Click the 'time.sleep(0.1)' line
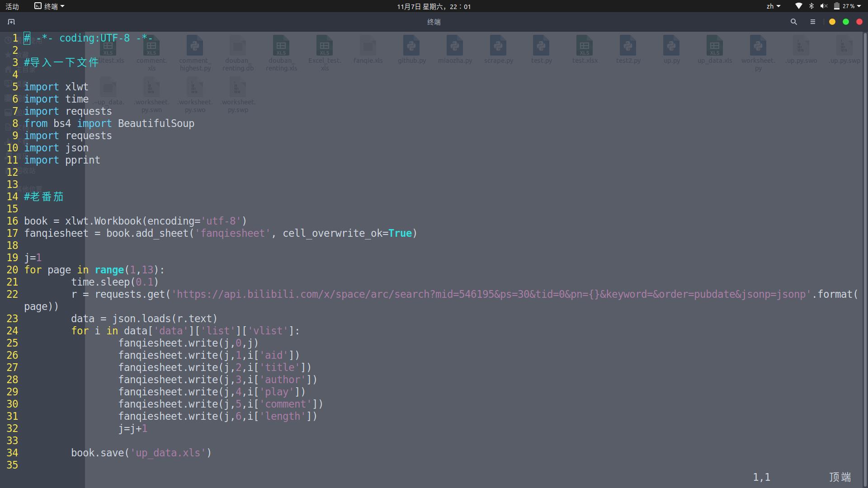 click(x=115, y=282)
